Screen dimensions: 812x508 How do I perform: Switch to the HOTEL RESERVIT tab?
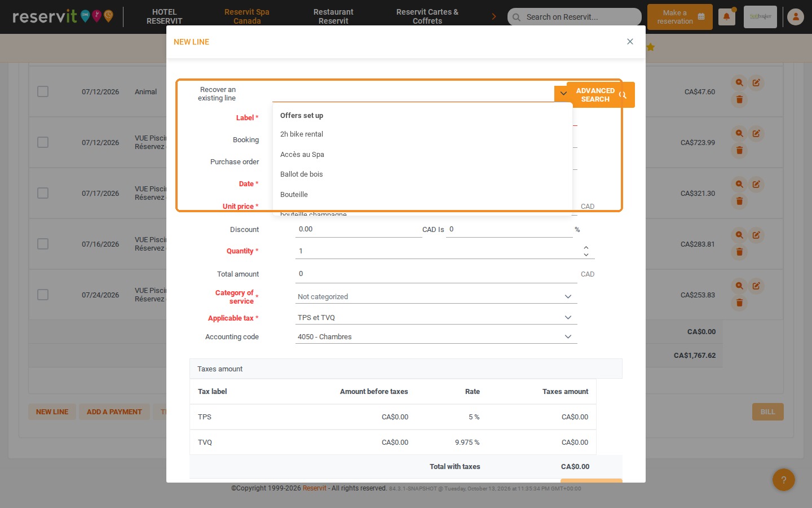pos(165,16)
